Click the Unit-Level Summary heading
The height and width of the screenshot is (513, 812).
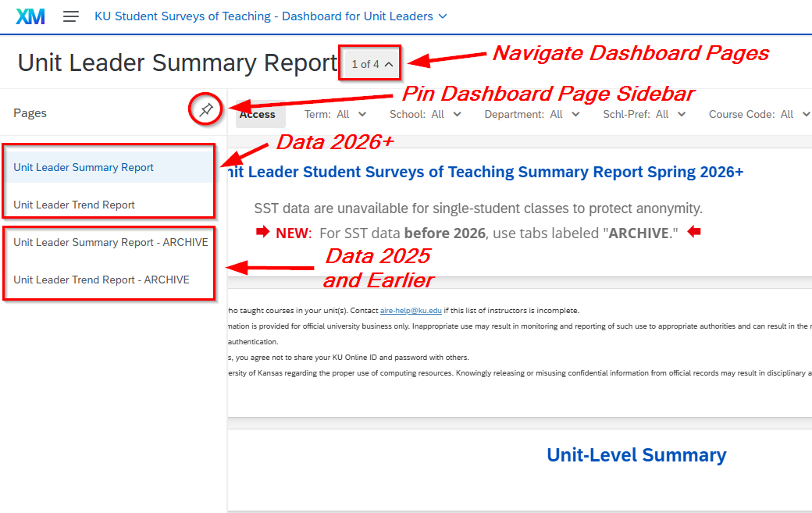coord(636,455)
